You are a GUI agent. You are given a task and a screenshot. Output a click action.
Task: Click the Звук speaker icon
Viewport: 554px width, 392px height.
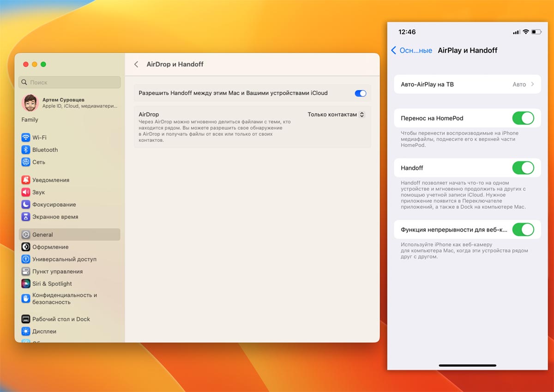pyautogui.click(x=25, y=193)
